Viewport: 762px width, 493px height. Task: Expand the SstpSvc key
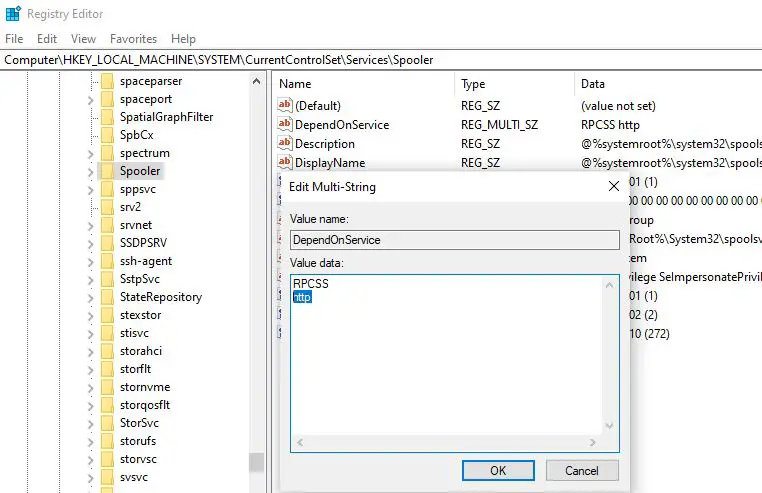coord(90,280)
